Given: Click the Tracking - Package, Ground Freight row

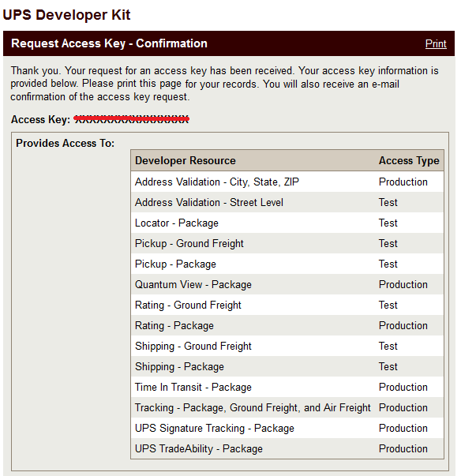Looking at the screenshot, I should coord(287,407).
